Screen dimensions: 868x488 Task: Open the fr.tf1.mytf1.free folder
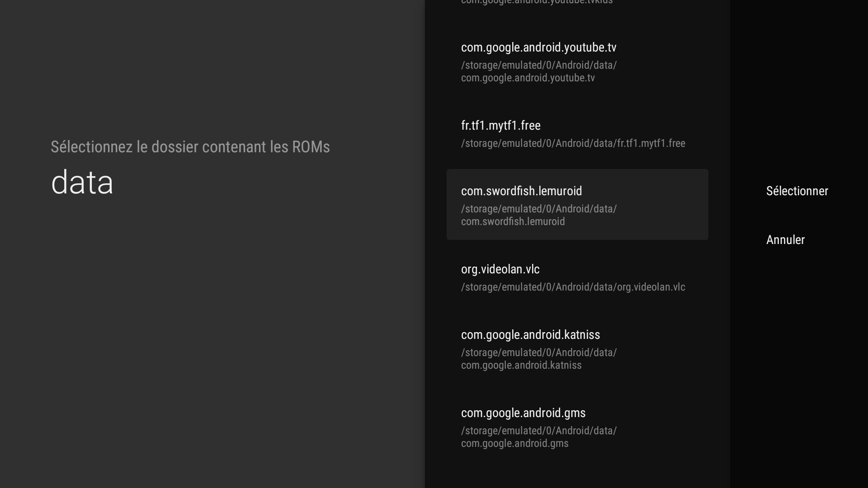pyautogui.click(x=577, y=134)
